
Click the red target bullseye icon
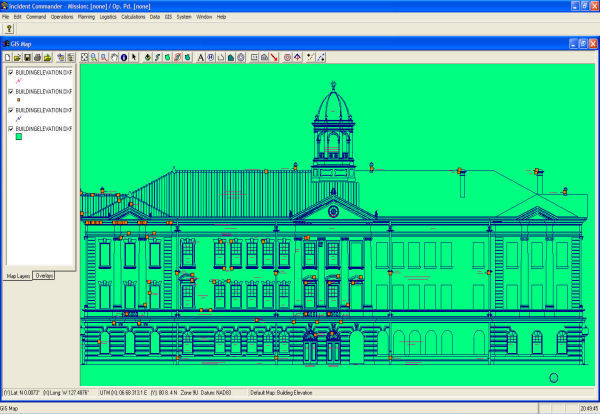click(287, 57)
